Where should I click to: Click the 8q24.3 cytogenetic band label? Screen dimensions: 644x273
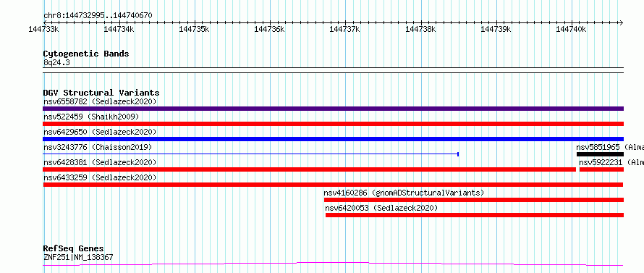pos(56,62)
